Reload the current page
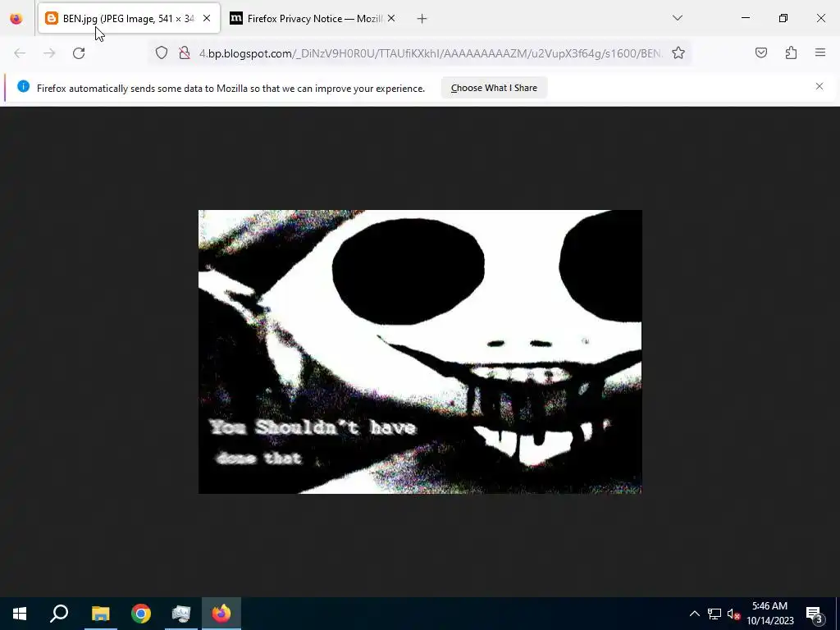The image size is (840, 630). coord(79,53)
